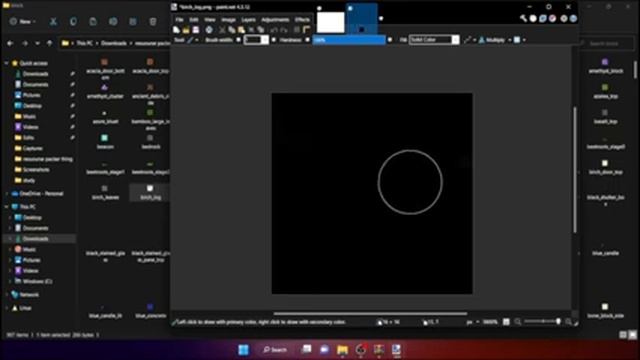Screen dimensions: 640x360
Task: Open the View menu in paint.net
Action: [210, 20]
